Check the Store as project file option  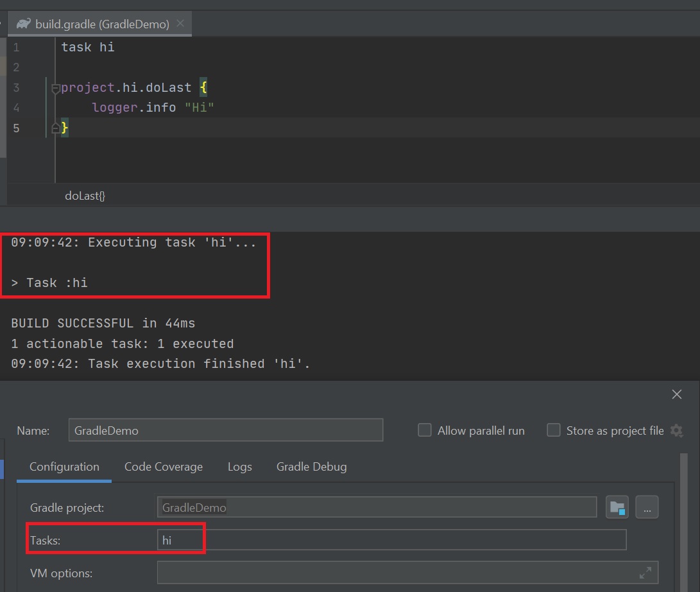click(553, 430)
